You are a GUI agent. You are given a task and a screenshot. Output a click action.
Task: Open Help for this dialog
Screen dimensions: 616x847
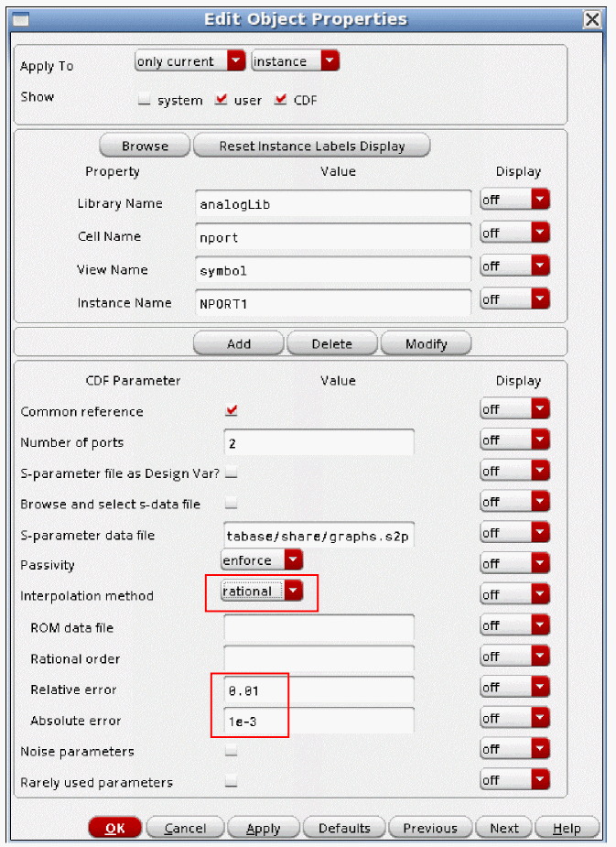click(x=567, y=828)
